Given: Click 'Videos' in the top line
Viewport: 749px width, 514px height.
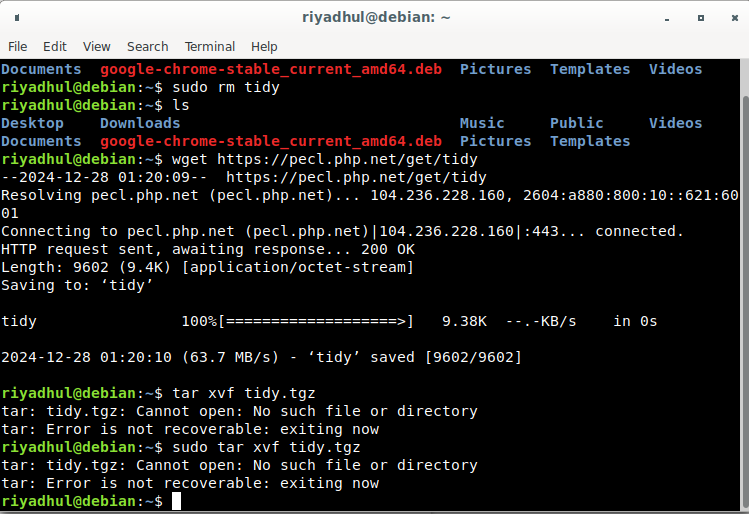Looking at the screenshot, I should pos(675,69).
